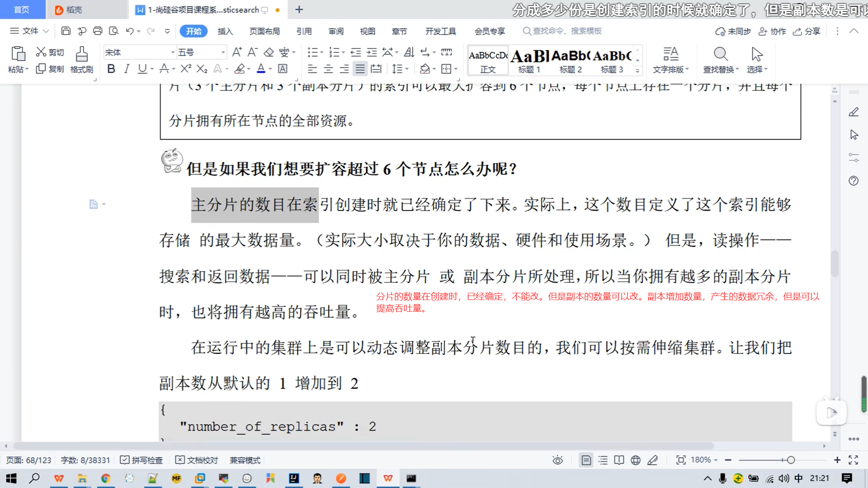Apply the 标题 1 heading style
This screenshot has height=488, width=868.
[x=529, y=61]
